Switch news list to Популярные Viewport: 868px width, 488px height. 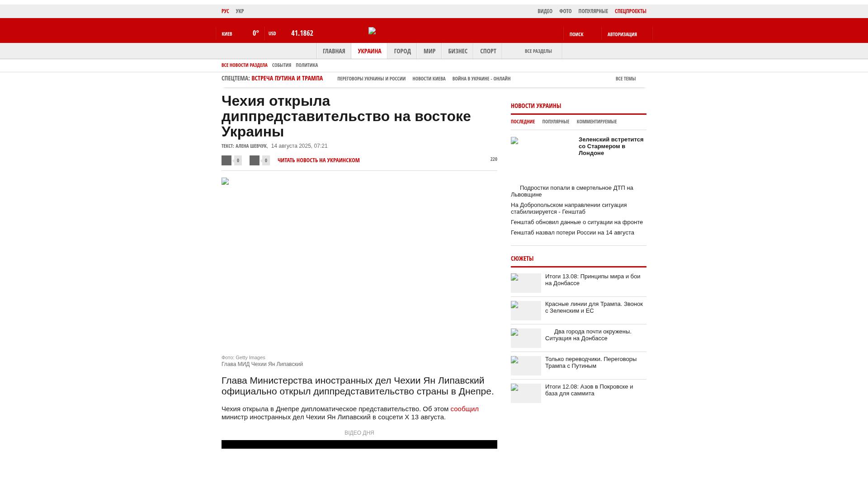pos(556,122)
